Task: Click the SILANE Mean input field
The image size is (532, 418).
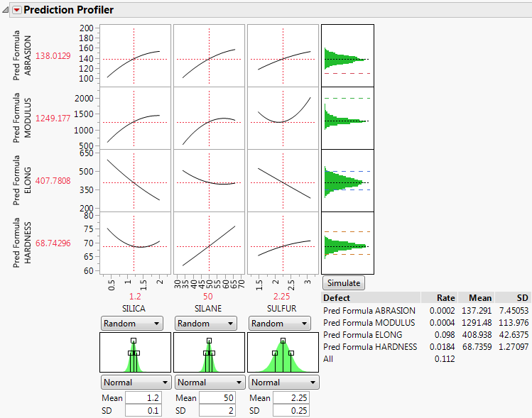Action: click(217, 398)
